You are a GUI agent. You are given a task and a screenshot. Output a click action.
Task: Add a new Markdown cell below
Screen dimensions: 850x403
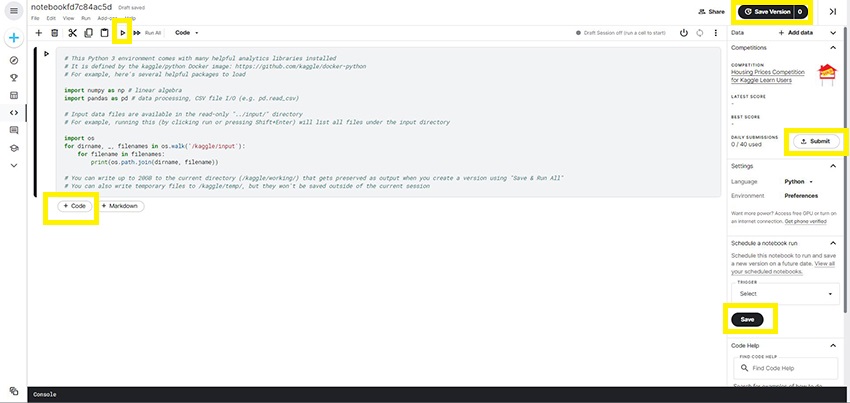click(x=121, y=206)
